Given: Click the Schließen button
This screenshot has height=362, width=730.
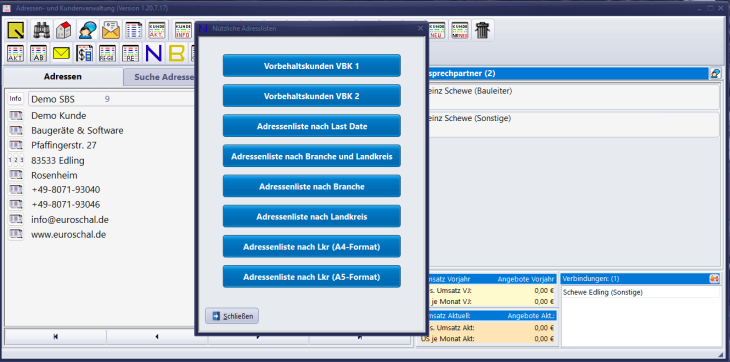Looking at the screenshot, I should [x=232, y=316].
